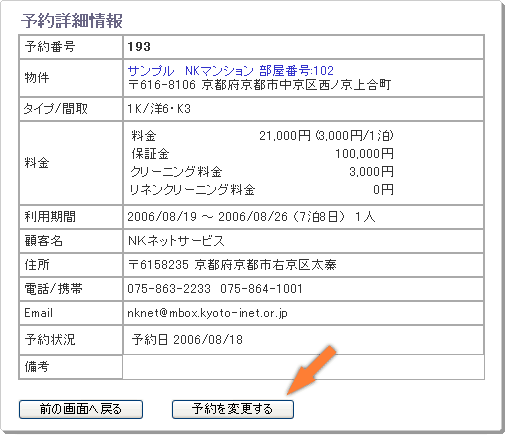This screenshot has width=505, height=435.
Task: Select phone number 075-863-2233
Action: (169, 289)
